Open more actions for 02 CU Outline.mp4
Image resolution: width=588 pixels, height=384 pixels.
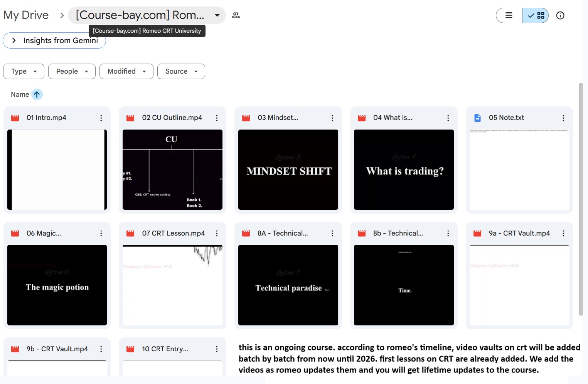pos(217,118)
